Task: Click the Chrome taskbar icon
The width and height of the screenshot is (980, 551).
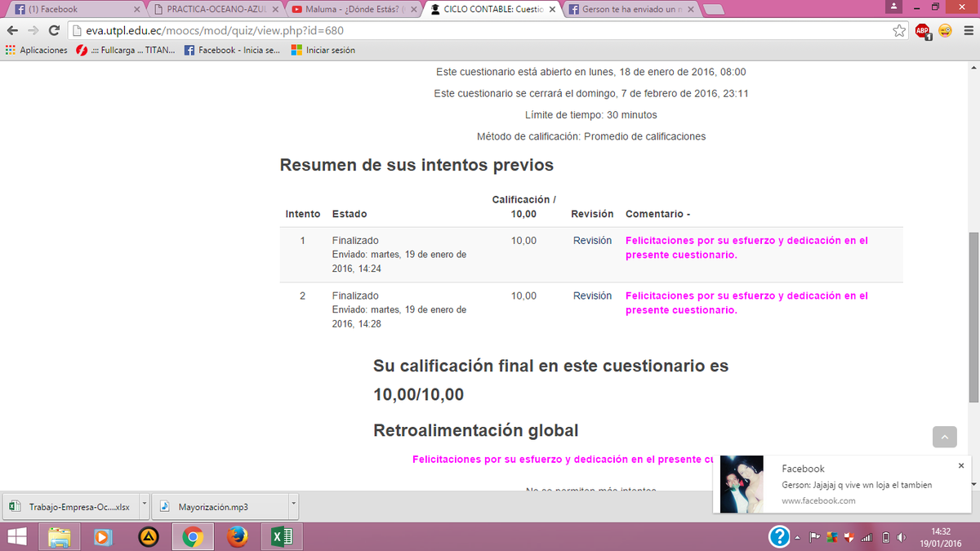Action: pyautogui.click(x=193, y=537)
